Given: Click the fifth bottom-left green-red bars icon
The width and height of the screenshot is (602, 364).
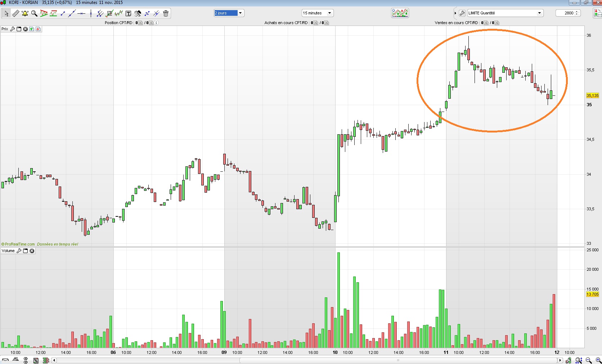Looking at the screenshot, I should [x=46, y=360].
